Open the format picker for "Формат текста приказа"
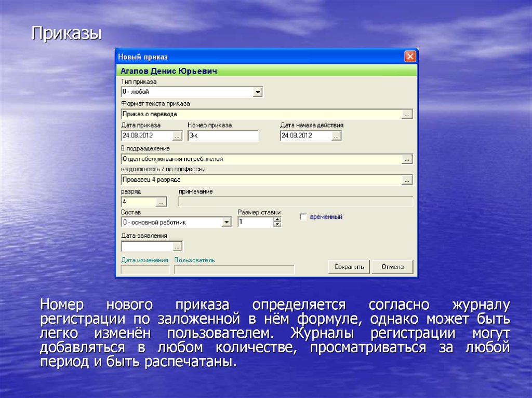 (406, 113)
